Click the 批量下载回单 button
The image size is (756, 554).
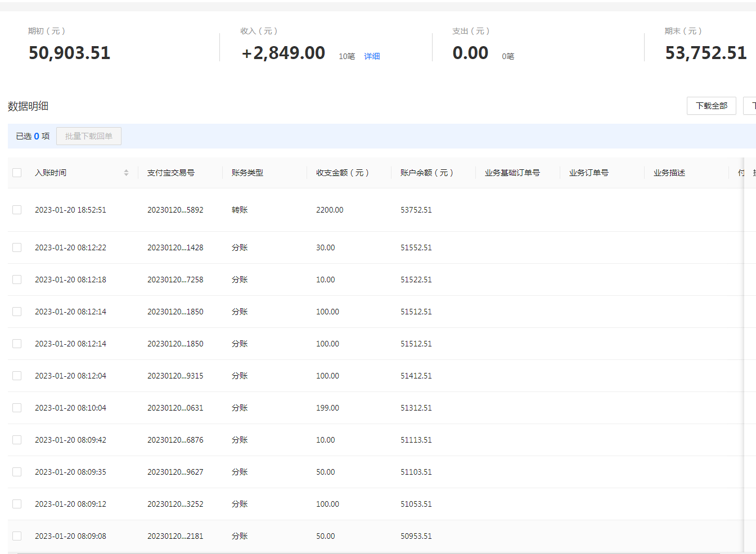coord(89,136)
